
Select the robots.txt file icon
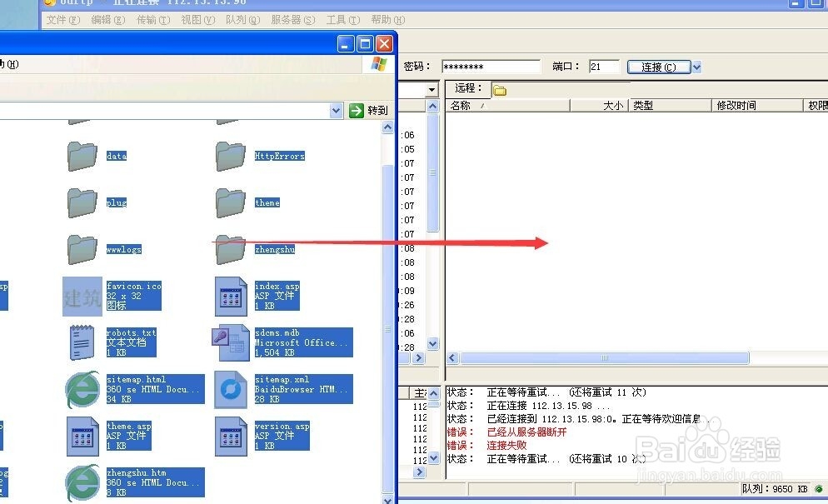tap(82, 342)
